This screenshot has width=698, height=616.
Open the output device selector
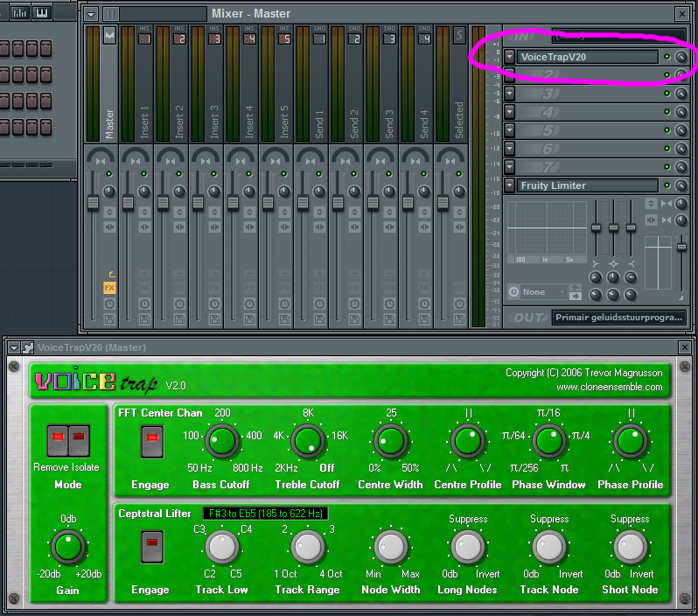[x=618, y=318]
